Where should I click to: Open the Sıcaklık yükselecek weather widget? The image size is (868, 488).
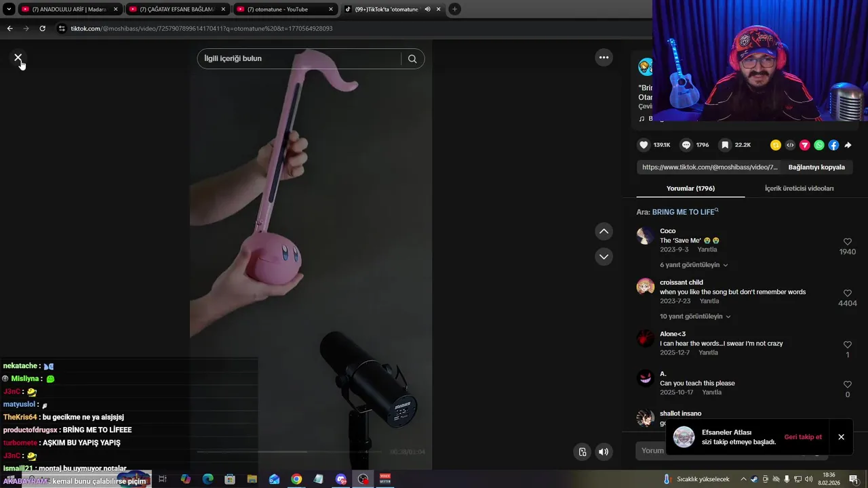697,479
